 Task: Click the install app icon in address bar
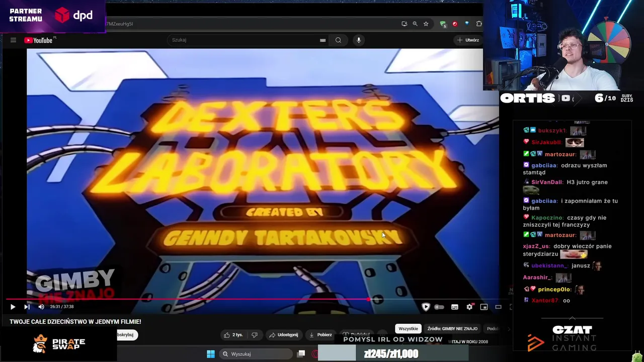(404, 24)
